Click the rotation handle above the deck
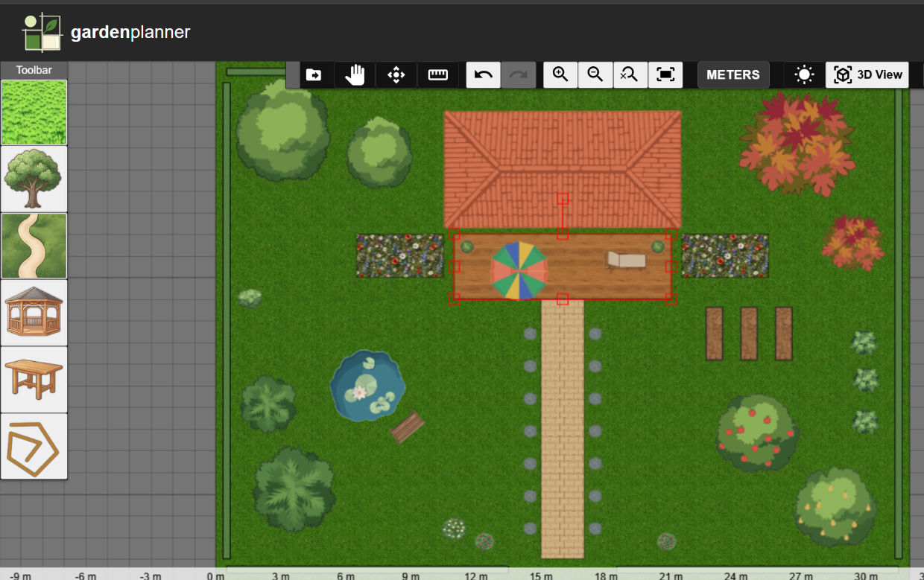The height and width of the screenshot is (580, 924). tap(563, 199)
